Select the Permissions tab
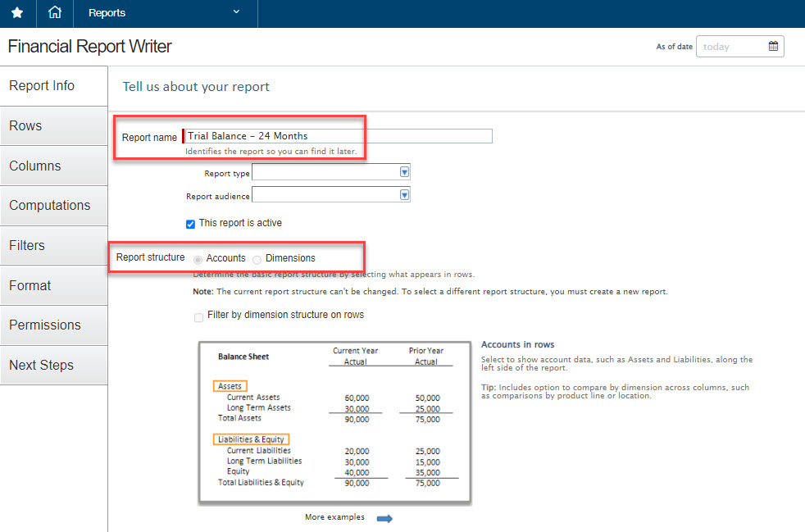This screenshot has height=532, width=805. 53,325
